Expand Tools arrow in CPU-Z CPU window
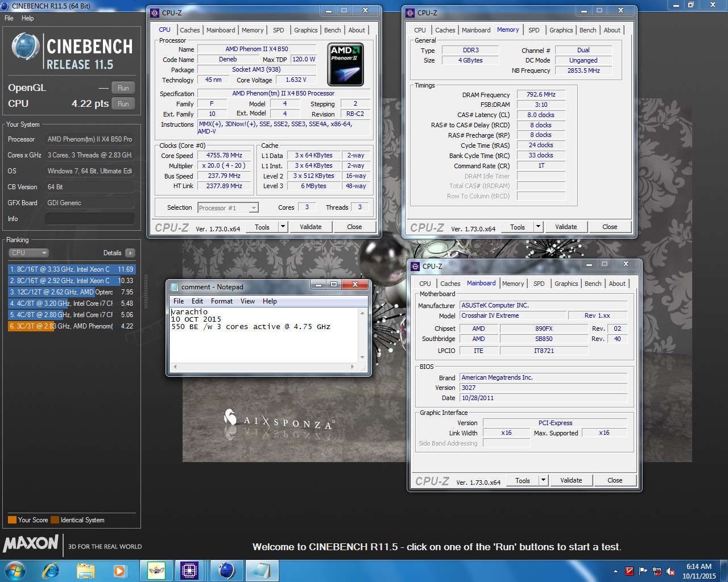This screenshot has width=728, height=582. pyautogui.click(x=283, y=227)
